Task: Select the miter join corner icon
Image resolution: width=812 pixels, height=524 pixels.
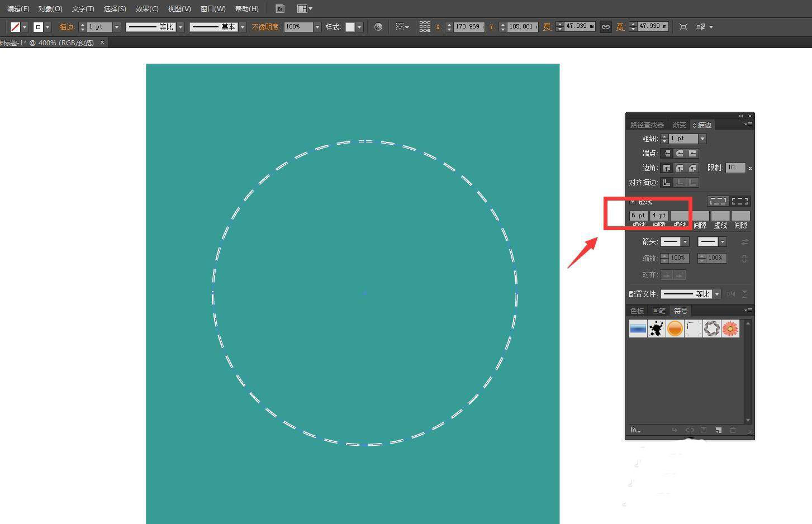Action: (667, 168)
